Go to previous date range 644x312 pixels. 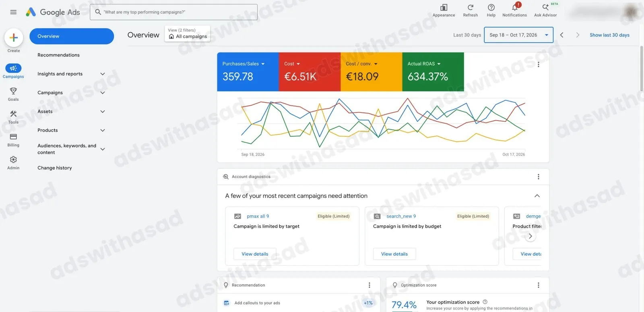tap(562, 35)
